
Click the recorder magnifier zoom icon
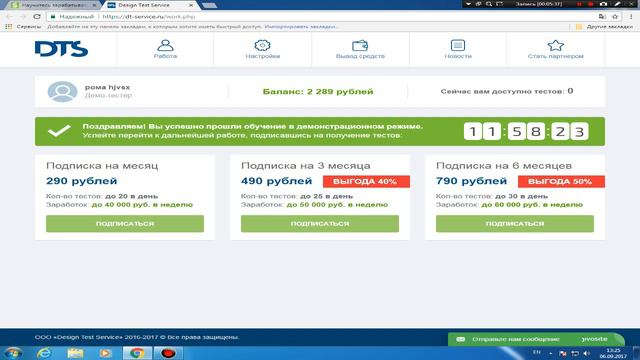pos(489,4)
